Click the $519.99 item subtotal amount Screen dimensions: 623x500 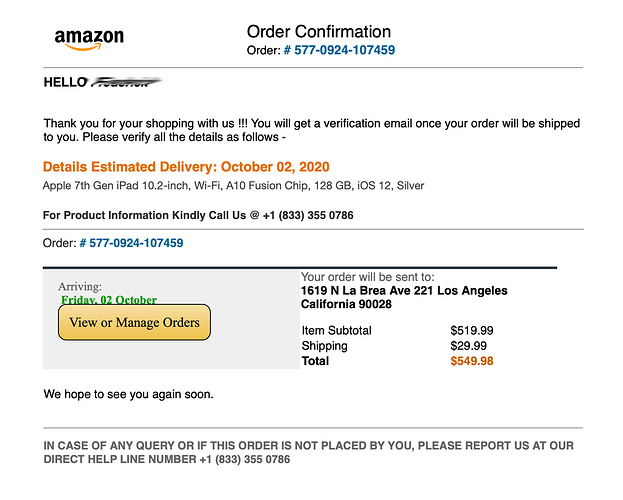click(471, 330)
